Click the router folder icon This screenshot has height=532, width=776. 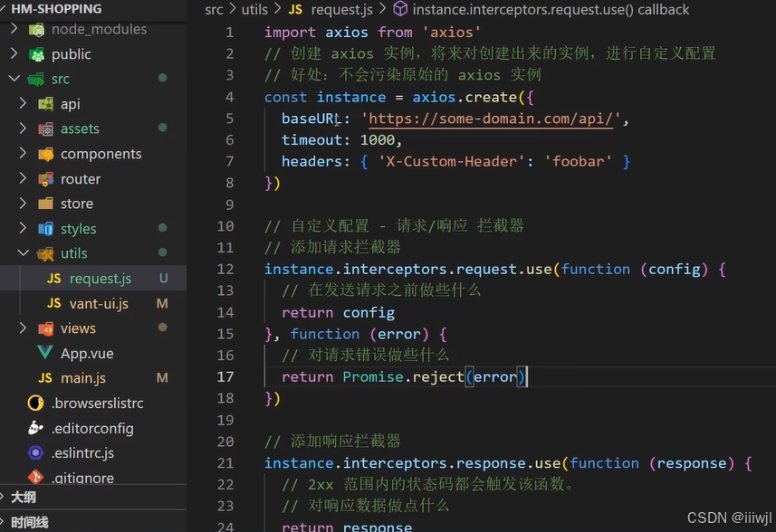click(45, 179)
